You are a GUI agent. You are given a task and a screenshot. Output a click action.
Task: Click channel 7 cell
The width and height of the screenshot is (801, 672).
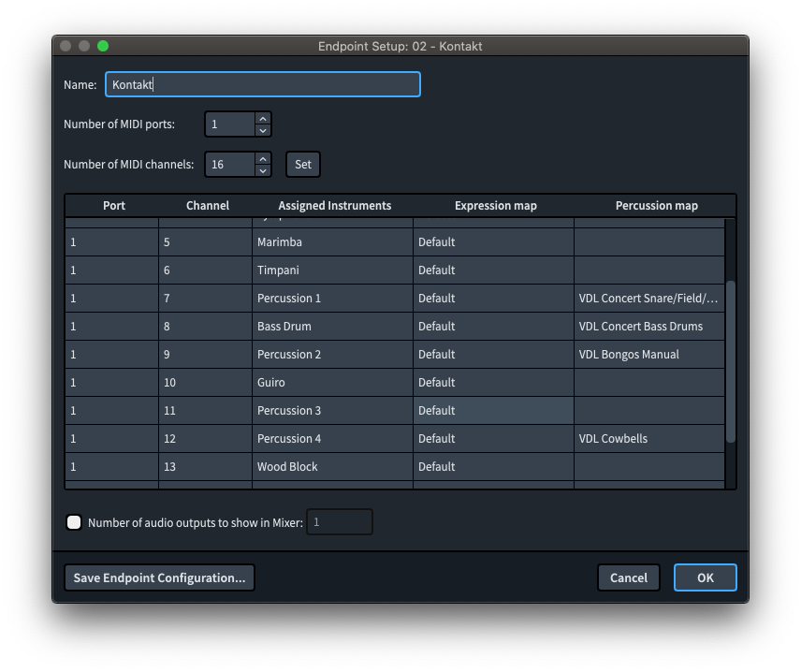click(x=205, y=299)
